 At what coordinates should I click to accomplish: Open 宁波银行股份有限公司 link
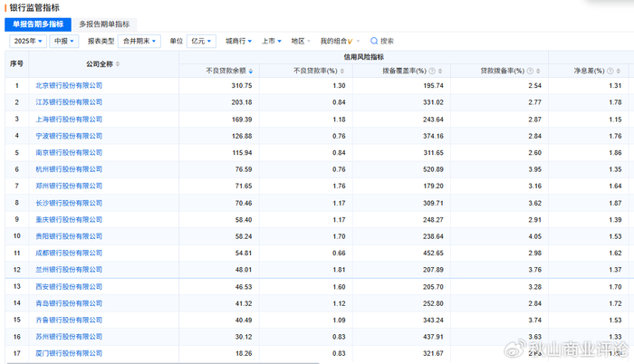(x=69, y=136)
